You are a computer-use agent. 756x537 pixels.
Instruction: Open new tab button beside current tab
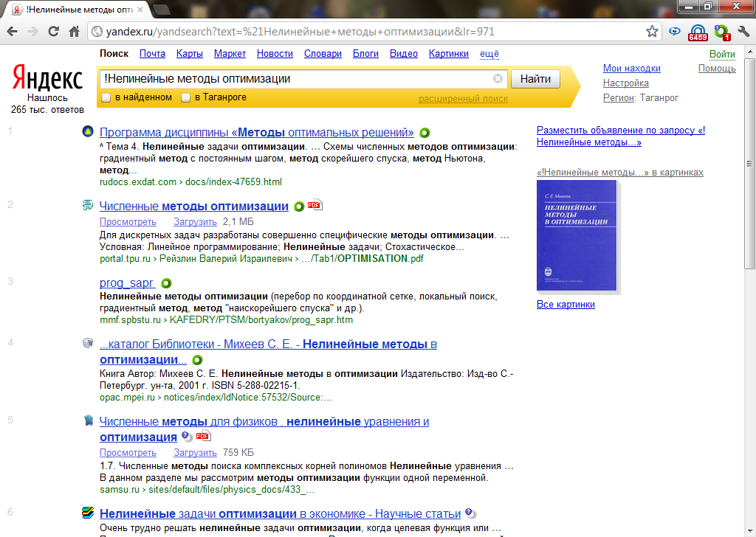(160, 10)
